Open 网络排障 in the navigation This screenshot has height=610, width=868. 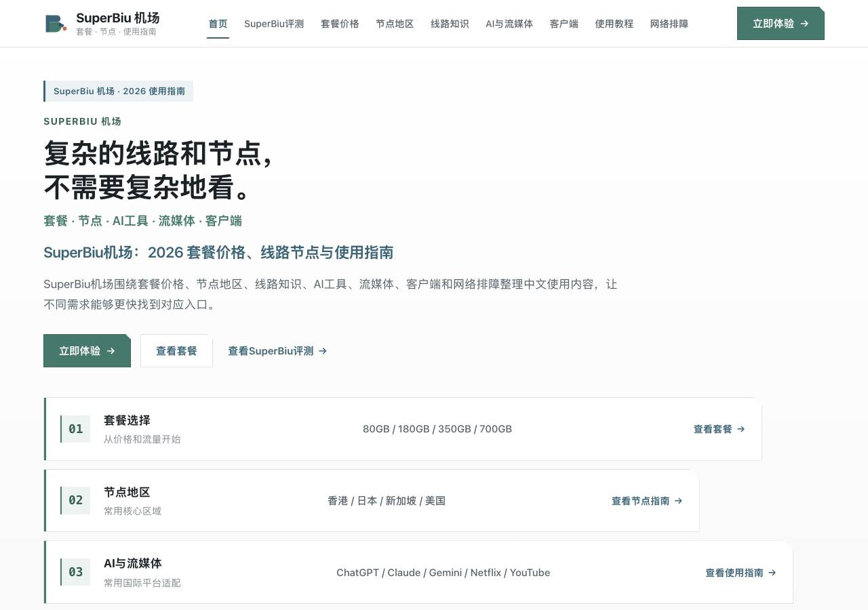[x=669, y=24]
